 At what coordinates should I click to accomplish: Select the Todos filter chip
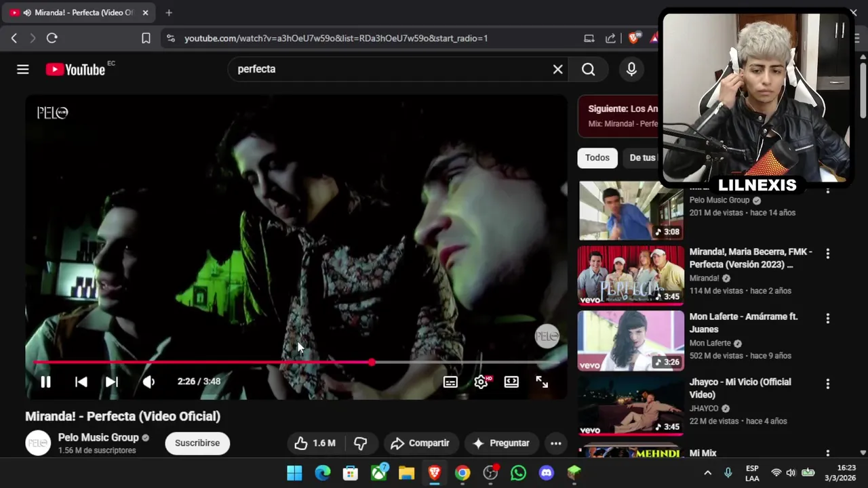pyautogui.click(x=597, y=158)
